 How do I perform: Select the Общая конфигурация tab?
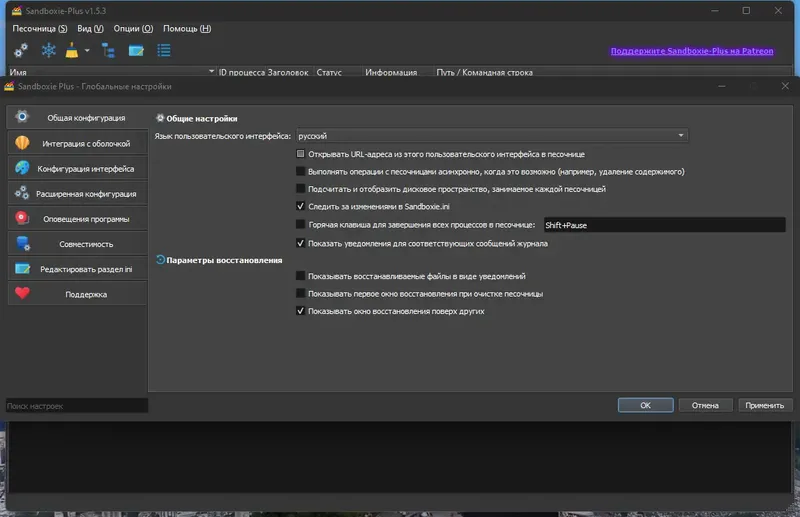click(x=78, y=117)
